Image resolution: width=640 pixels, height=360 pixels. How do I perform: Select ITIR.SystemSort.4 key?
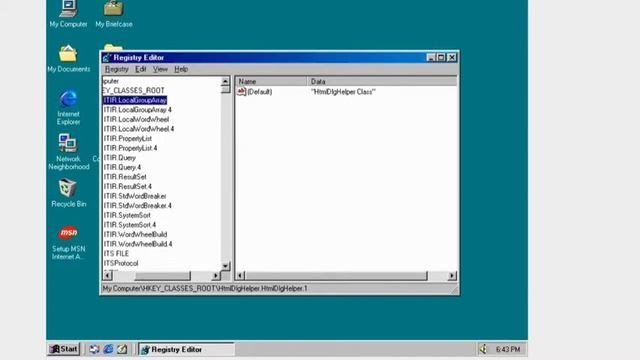pos(130,225)
